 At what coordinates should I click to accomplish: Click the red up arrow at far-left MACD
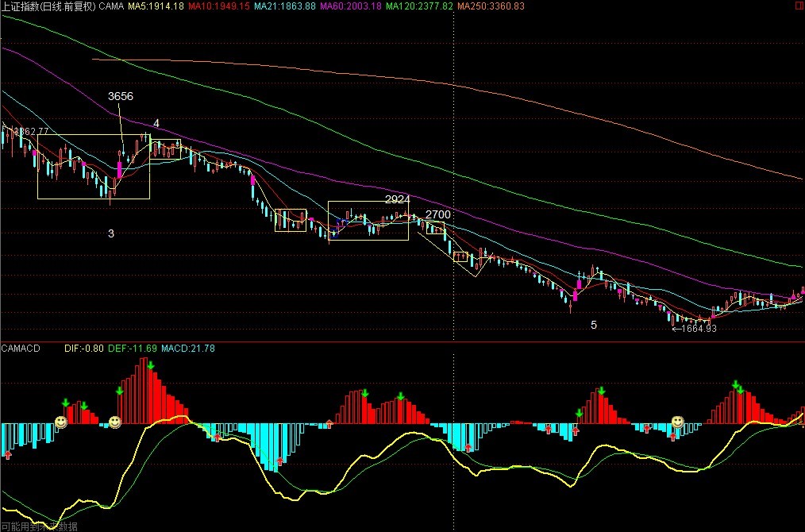(x=8, y=455)
